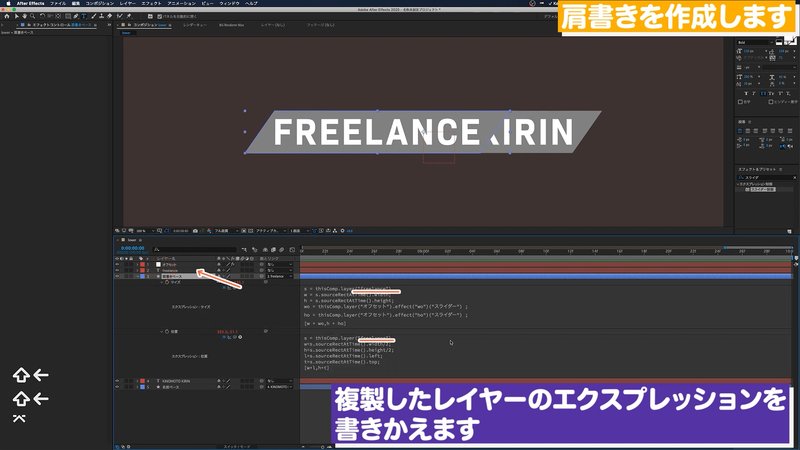Select the Rectangle shape tool

tap(68, 16)
